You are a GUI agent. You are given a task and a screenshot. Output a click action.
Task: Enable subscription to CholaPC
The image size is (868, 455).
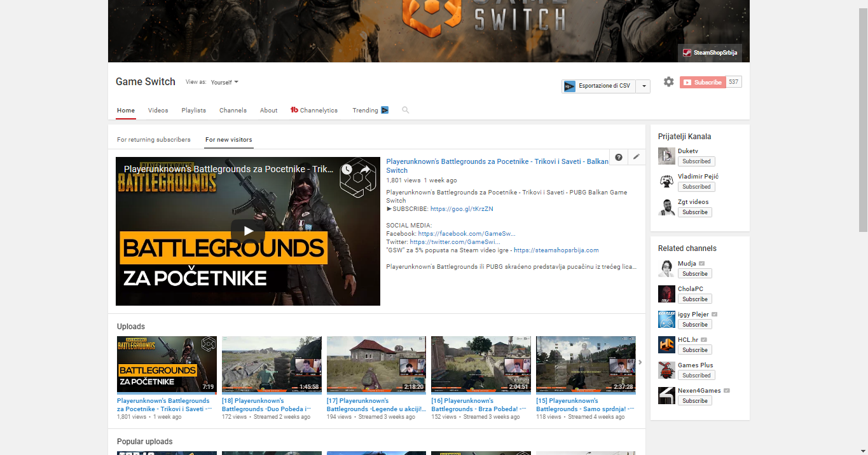tap(694, 299)
